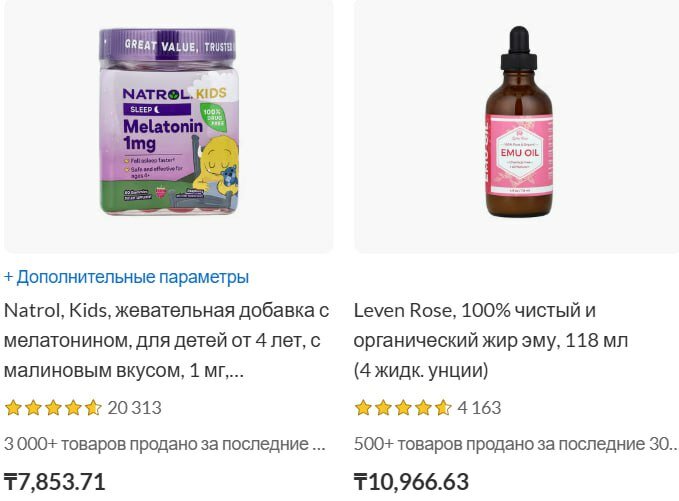The height and width of the screenshot is (501, 679).
Task: Click star rating of Leven Rose emu oil
Action: click(403, 408)
